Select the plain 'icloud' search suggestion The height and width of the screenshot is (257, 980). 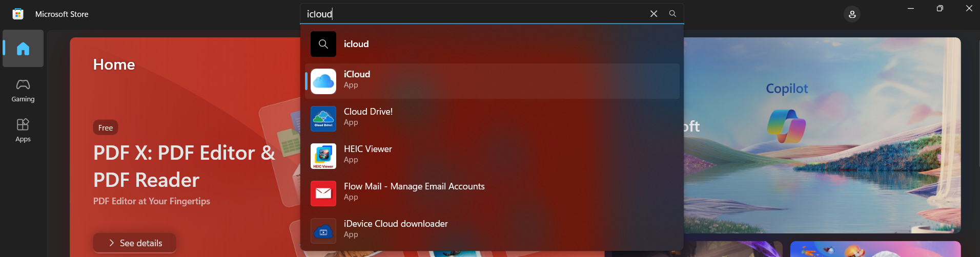point(492,44)
